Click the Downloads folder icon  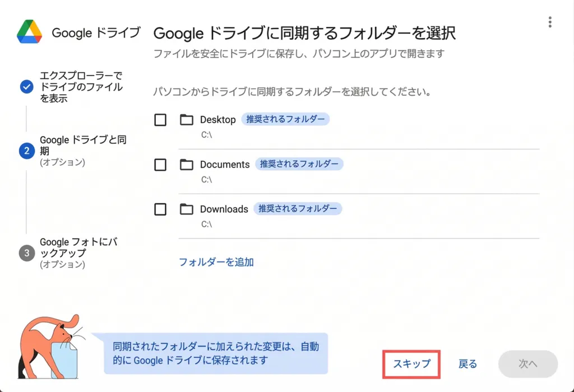pos(187,209)
